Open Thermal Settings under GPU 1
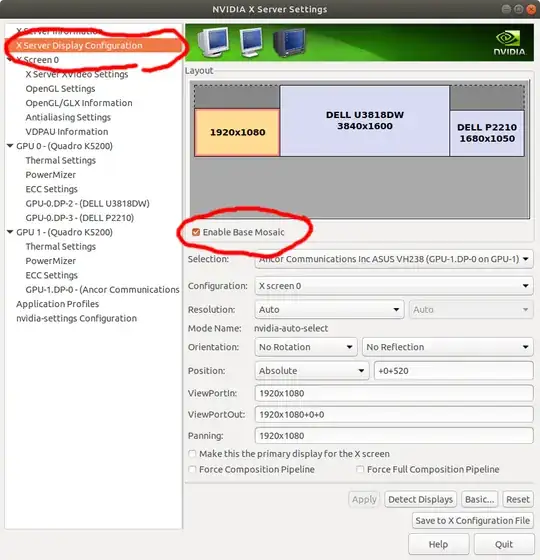Image resolution: width=540 pixels, height=560 pixels. (x=61, y=246)
